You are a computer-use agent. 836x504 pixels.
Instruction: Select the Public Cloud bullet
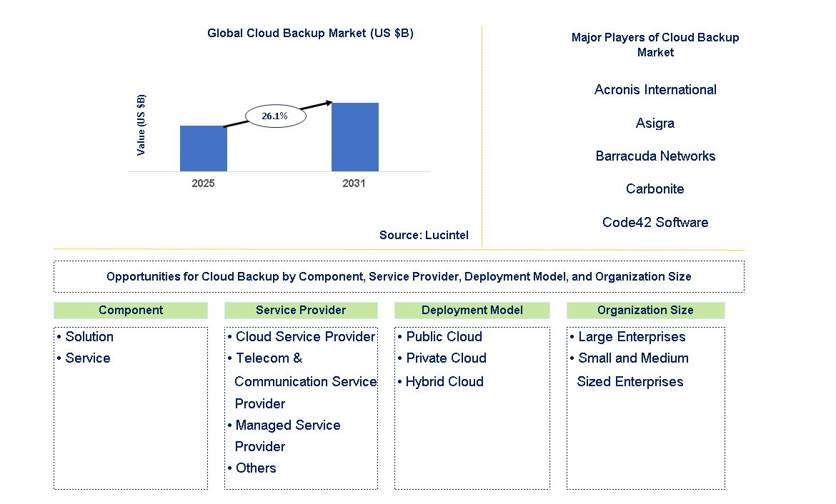coord(440,337)
